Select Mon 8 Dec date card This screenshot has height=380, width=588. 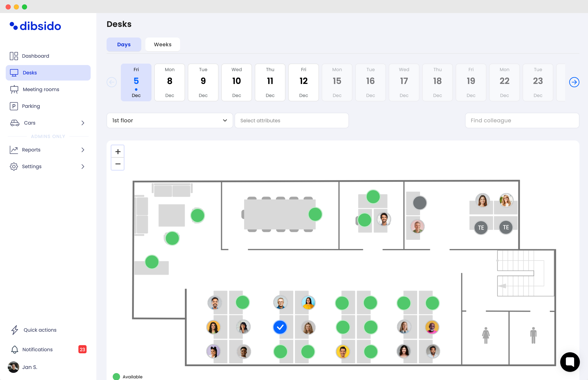pyautogui.click(x=169, y=82)
